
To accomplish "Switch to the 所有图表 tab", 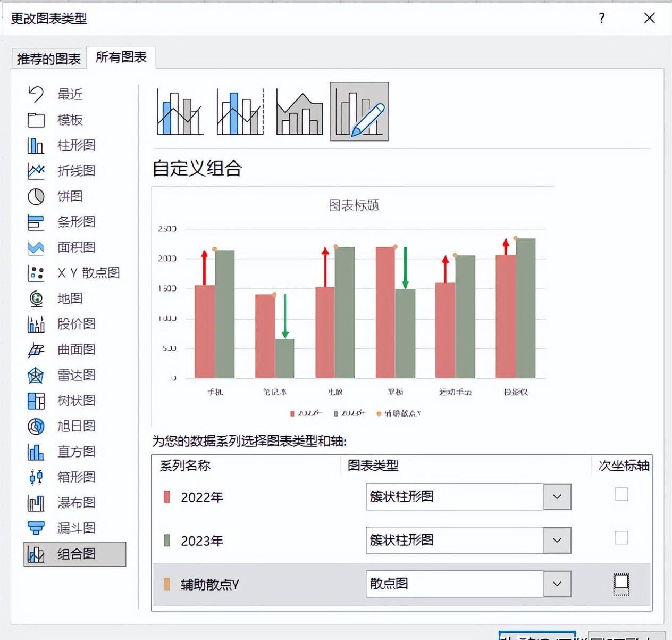I will pyautogui.click(x=121, y=57).
